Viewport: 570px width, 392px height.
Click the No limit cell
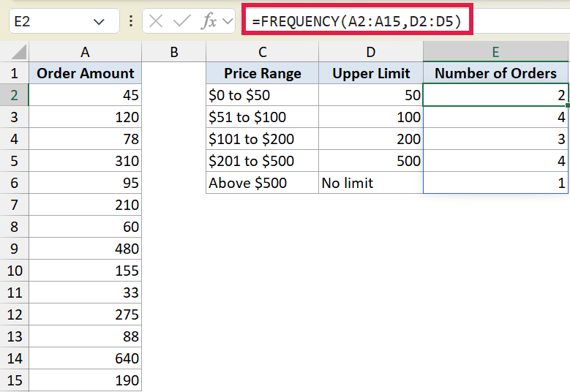pos(371,183)
